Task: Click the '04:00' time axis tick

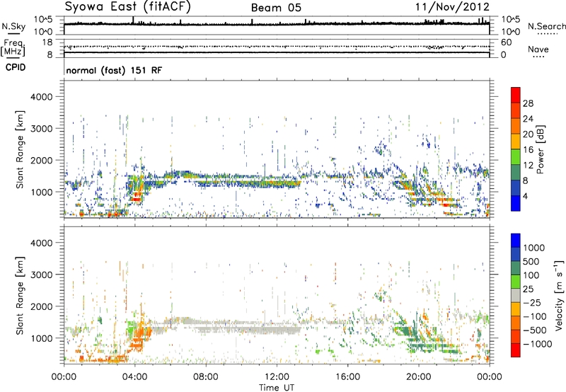Action: pyautogui.click(x=134, y=377)
